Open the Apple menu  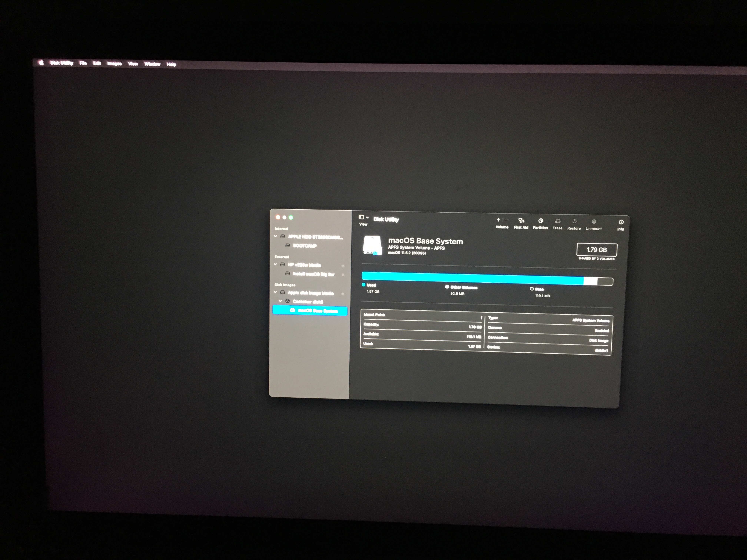pyautogui.click(x=41, y=62)
